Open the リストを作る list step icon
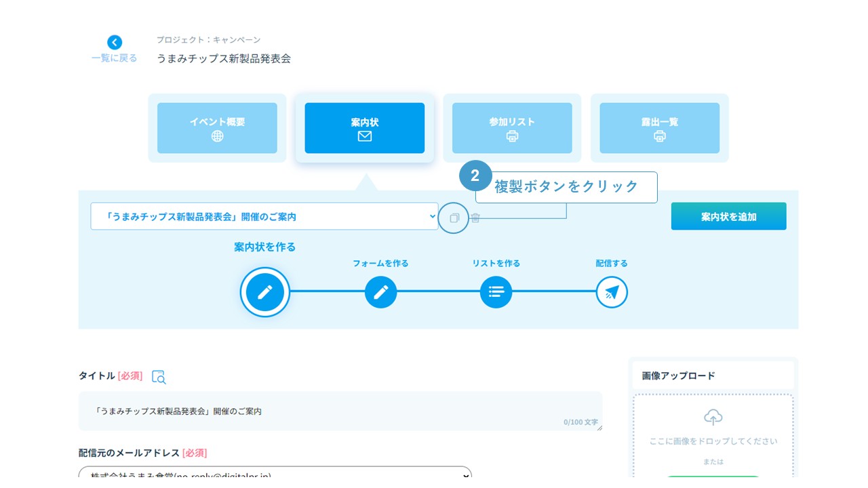This screenshot has height=488, width=868. pyautogui.click(x=496, y=292)
